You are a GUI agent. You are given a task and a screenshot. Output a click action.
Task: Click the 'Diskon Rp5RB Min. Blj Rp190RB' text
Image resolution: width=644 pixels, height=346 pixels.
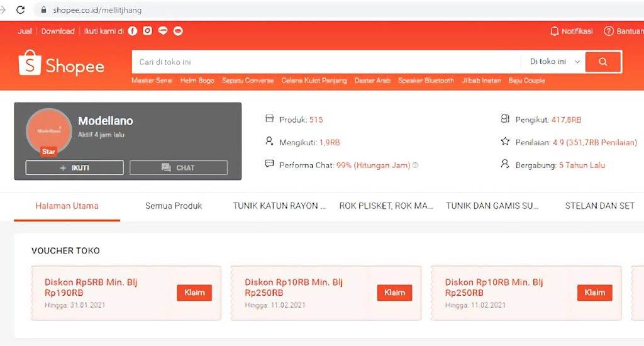coord(91,287)
